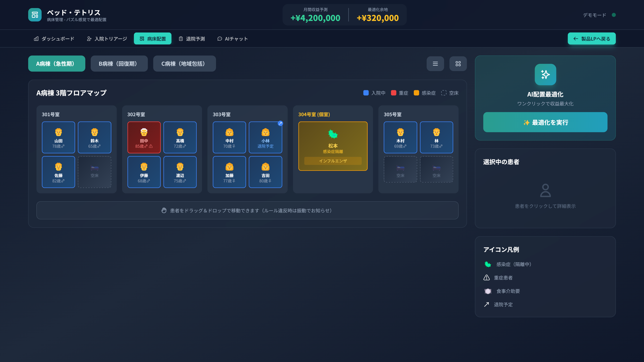This screenshot has width=644, height=362.
Task: Switch to grid view layout icon
Action: (458, 64)
